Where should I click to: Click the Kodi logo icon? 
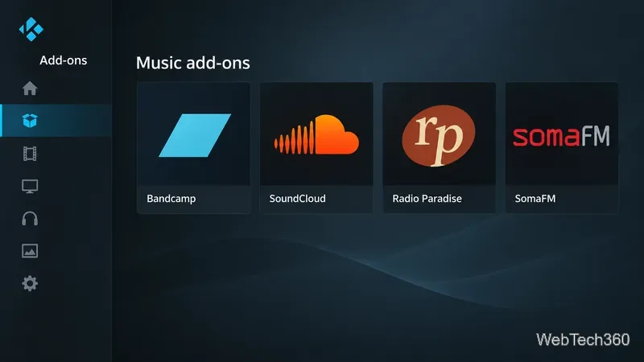coord(31,29)
